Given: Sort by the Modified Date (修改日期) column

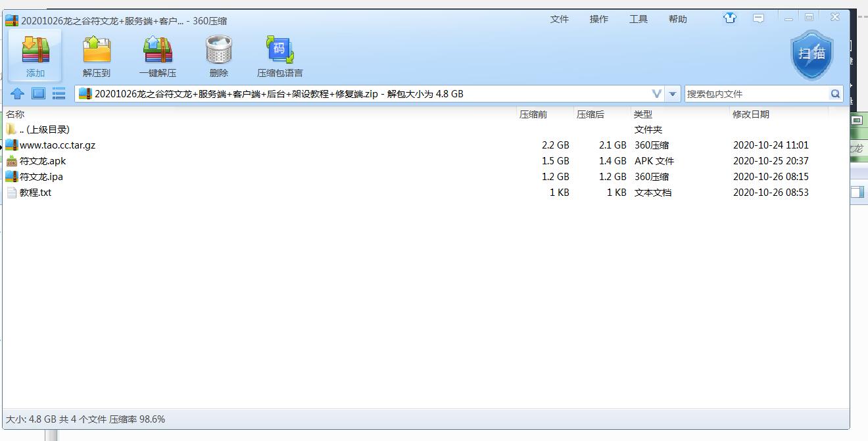Looking at the screenshot, I should click(x=750, y=114).
